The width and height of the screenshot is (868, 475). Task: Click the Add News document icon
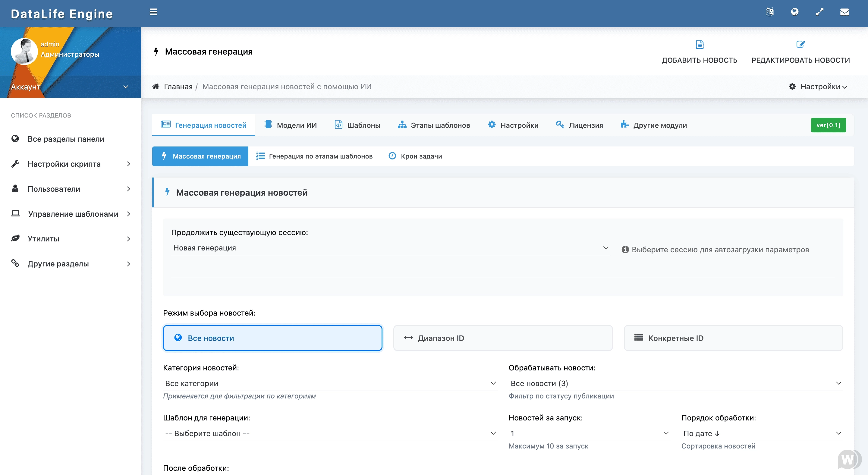tap(700, 45)
